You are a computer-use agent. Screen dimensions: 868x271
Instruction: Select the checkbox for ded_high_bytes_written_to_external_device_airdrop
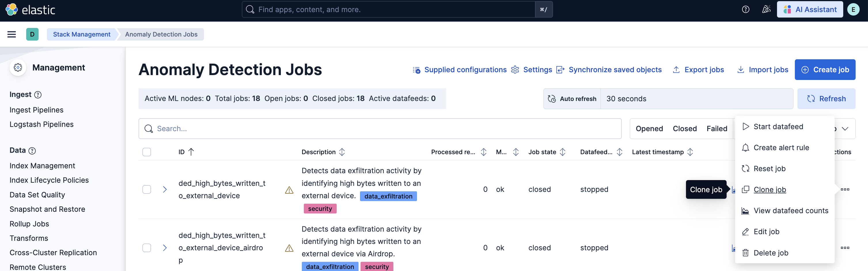point(147,248)
